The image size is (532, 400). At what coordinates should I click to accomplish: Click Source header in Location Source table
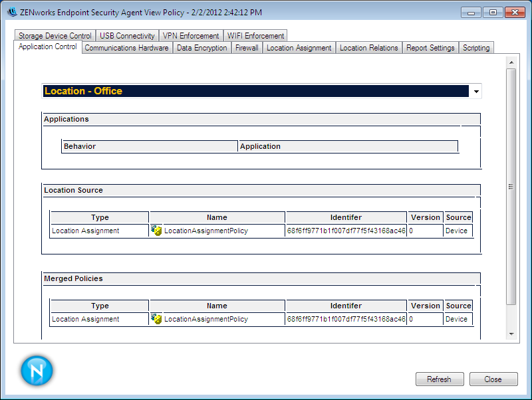[x=458, y=218]
